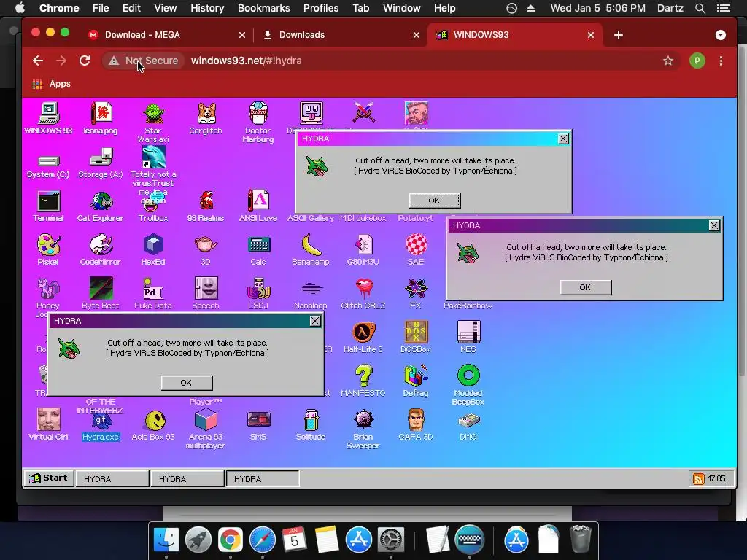Open the Chrome View menu
Viewport: 747px width, 560px height.
166,8
